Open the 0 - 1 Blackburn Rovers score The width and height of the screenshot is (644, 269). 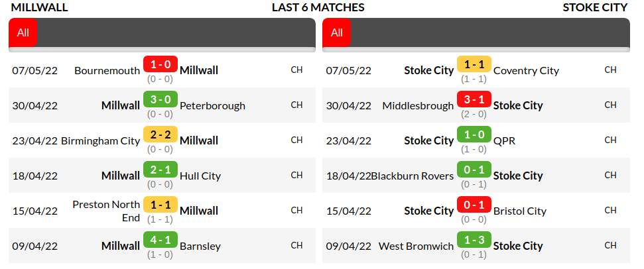click(x=474, y=170)
